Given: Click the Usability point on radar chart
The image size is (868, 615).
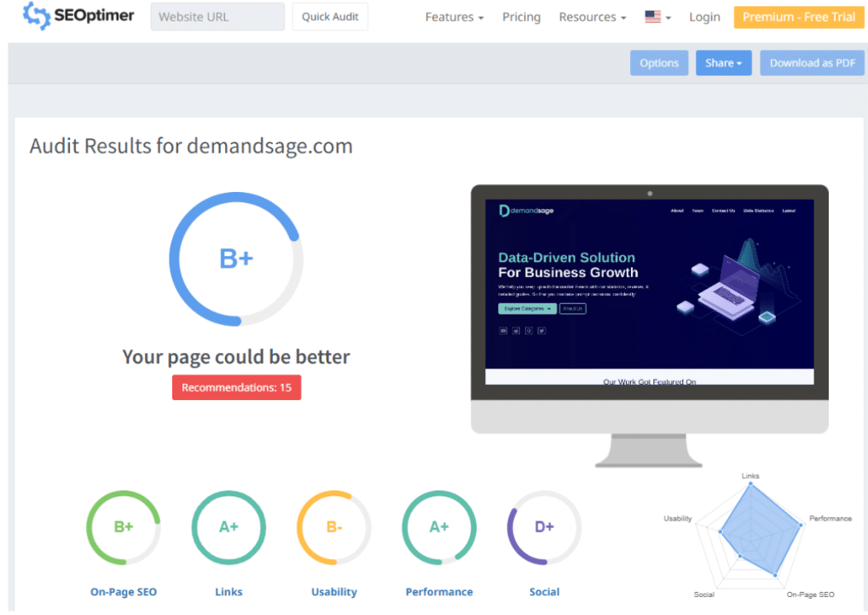Looking at the screenshot, I should [x=720, y=531].
